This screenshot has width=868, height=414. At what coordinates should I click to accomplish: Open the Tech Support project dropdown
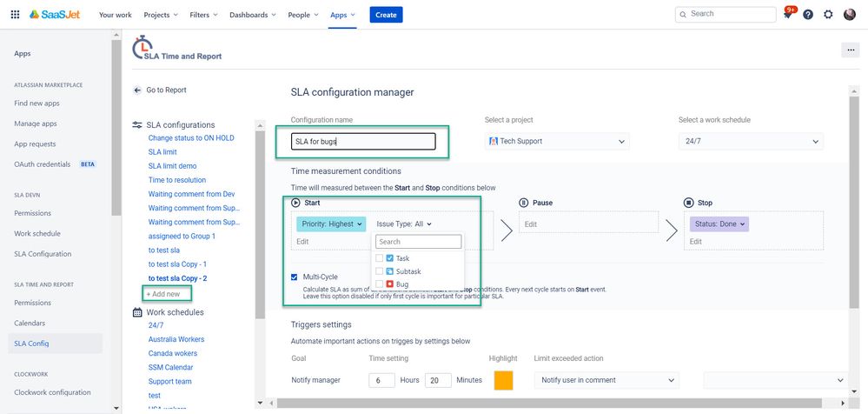coord(557,141)
